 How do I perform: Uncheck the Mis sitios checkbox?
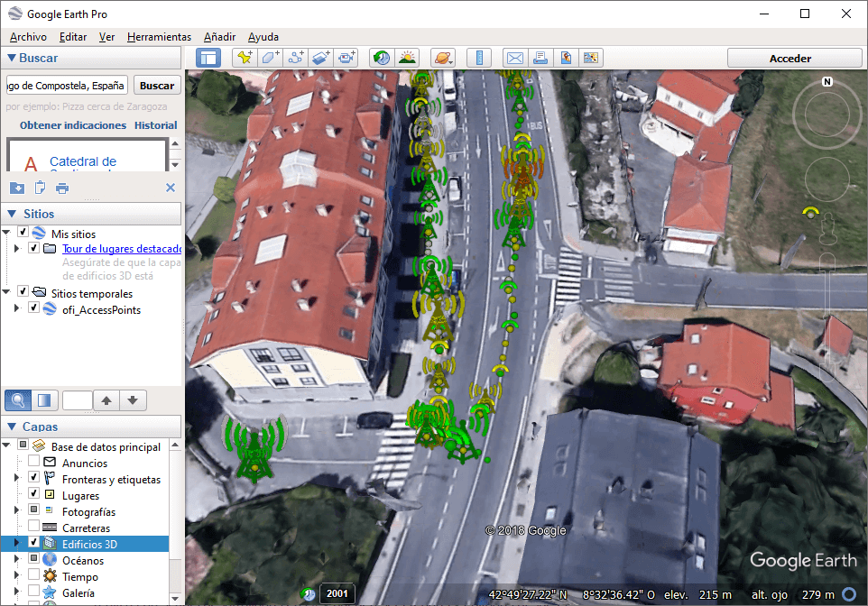coord(23,232)
